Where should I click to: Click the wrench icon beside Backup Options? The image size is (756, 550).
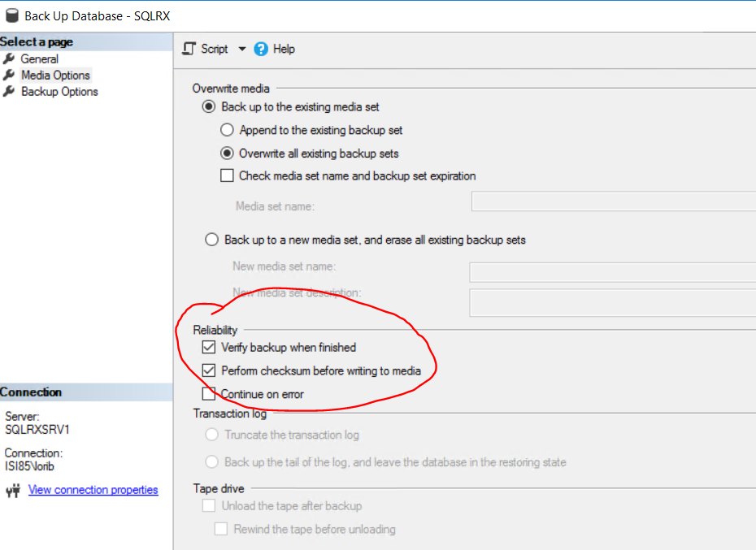[x=9, y=92]
